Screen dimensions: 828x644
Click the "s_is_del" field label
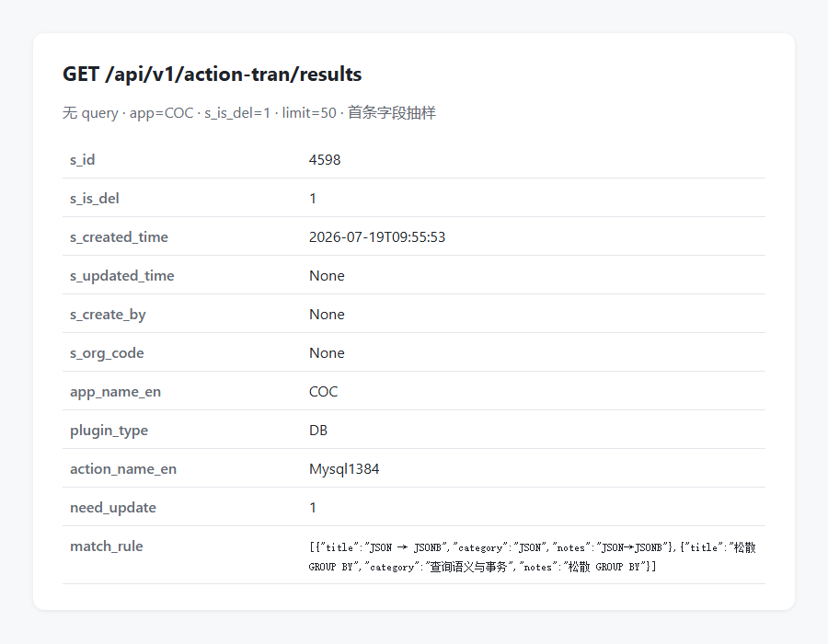tap(95, 199)
